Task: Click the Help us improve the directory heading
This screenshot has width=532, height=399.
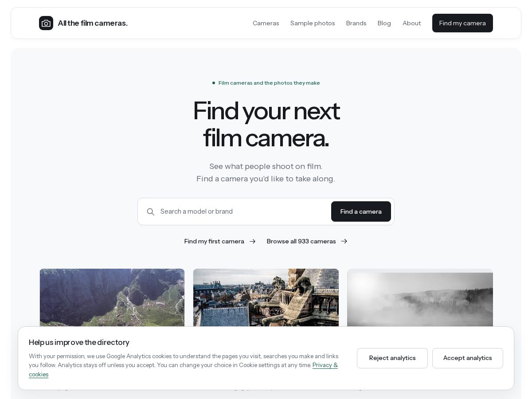Action: click(x=79, y=342)
